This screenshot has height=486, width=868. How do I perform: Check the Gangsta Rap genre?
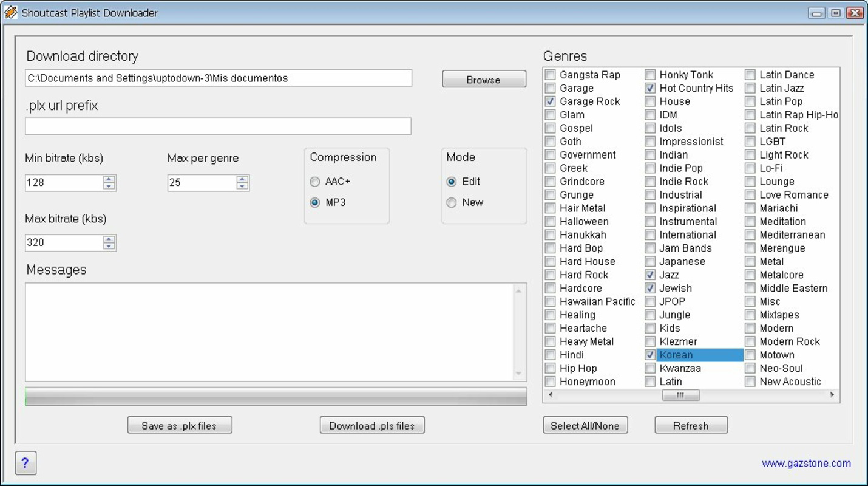pyautogui.click(x=550, y=75)
